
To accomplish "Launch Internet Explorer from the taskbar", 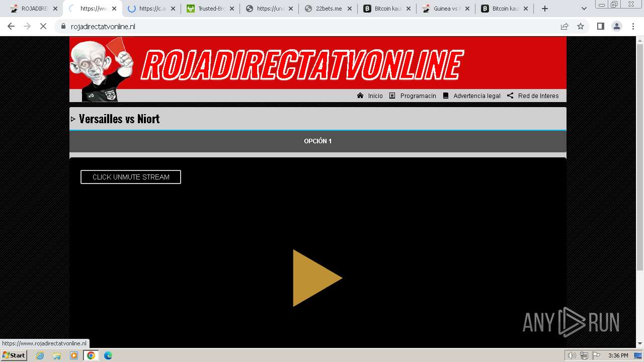I will [40, 355].
